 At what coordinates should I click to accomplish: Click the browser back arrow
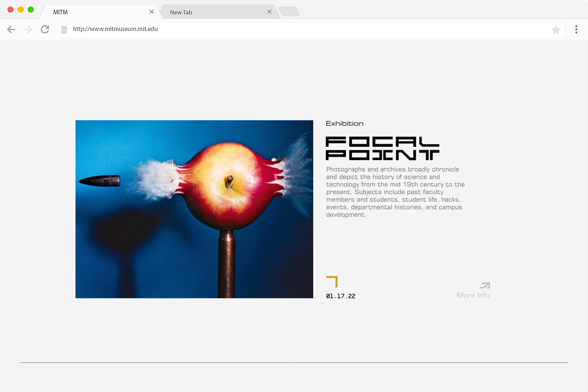tap(11, 30)
